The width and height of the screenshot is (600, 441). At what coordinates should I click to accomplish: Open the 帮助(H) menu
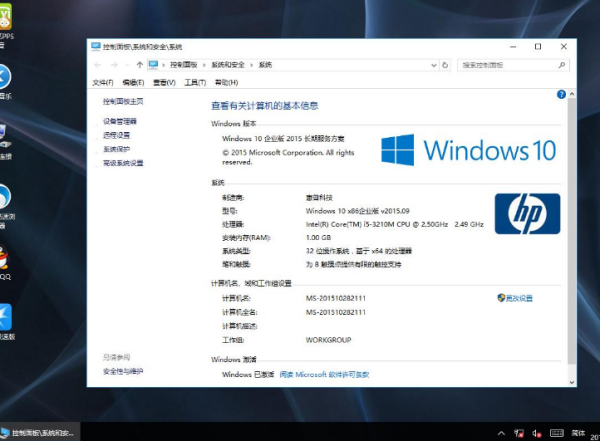coord(226,82)
